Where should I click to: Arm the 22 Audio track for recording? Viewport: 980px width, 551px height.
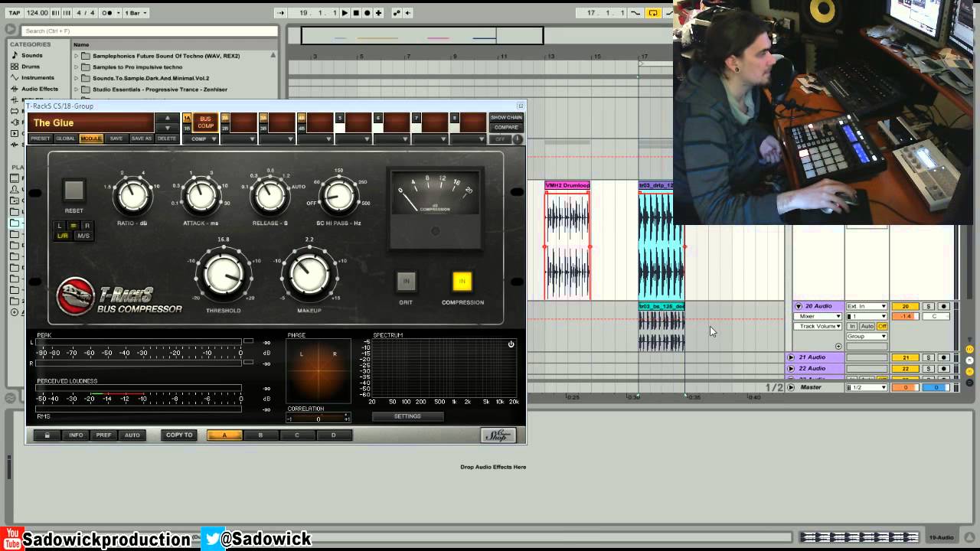click(x=943, y=369)
